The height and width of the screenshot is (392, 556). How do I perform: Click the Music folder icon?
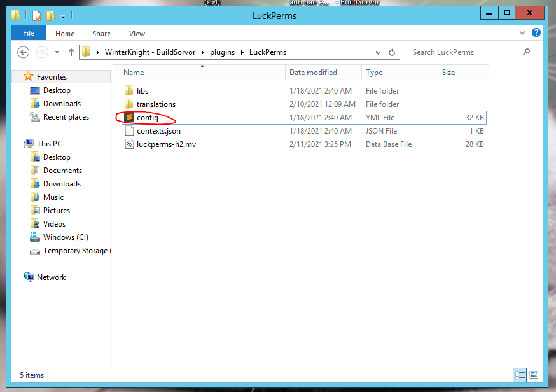[35, 197]
